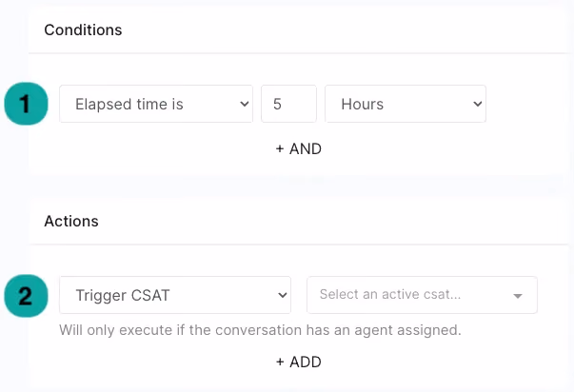Click the agent assigned help text
The width and height of the screenshot is (574, 392).
260,330
